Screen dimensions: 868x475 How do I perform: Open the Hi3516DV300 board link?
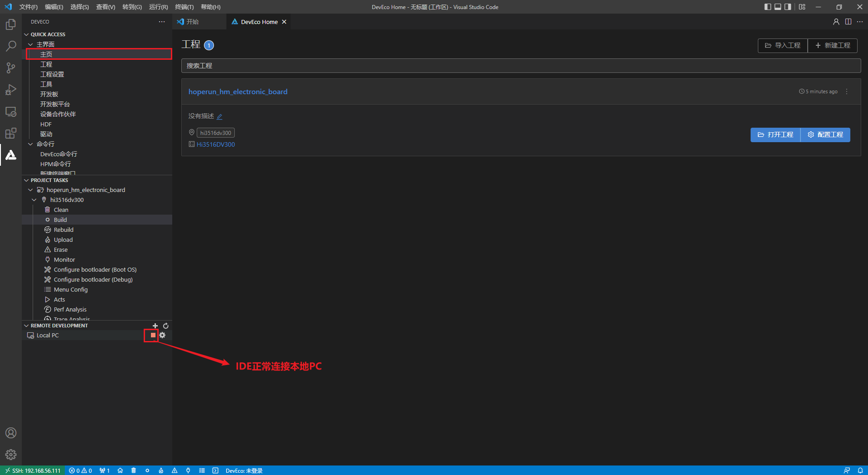216,144
